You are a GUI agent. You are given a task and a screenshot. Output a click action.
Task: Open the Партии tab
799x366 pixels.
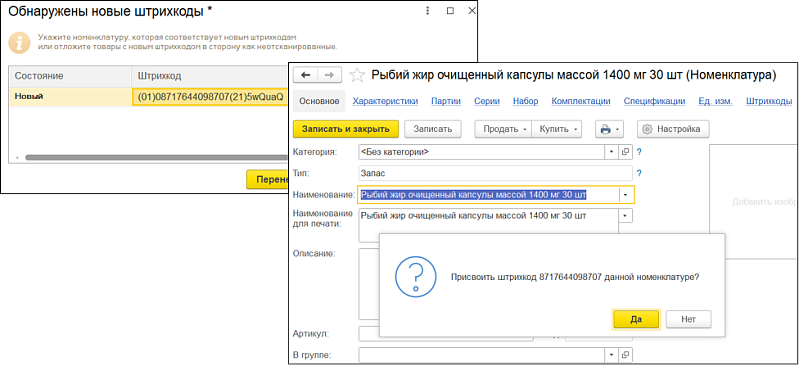[446, 101]
